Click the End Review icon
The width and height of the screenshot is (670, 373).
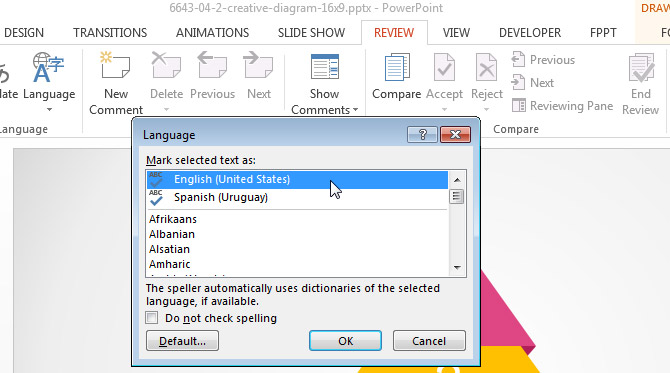coord(641,68)
